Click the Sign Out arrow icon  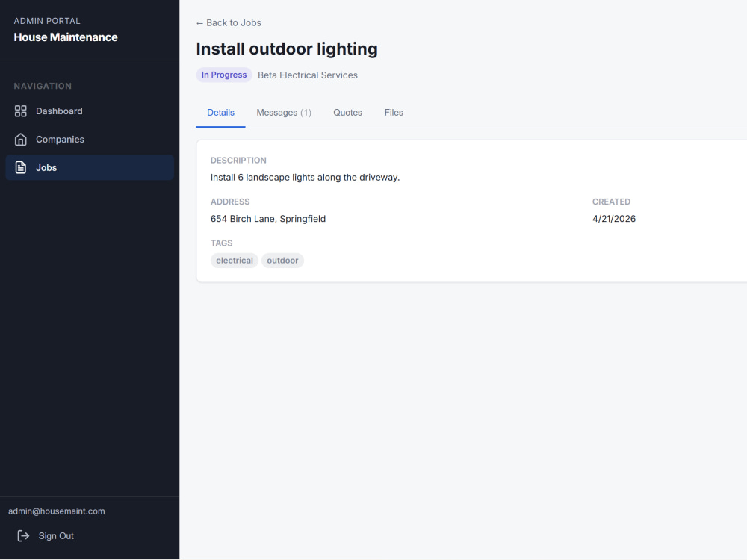click(x=23, y=535)
